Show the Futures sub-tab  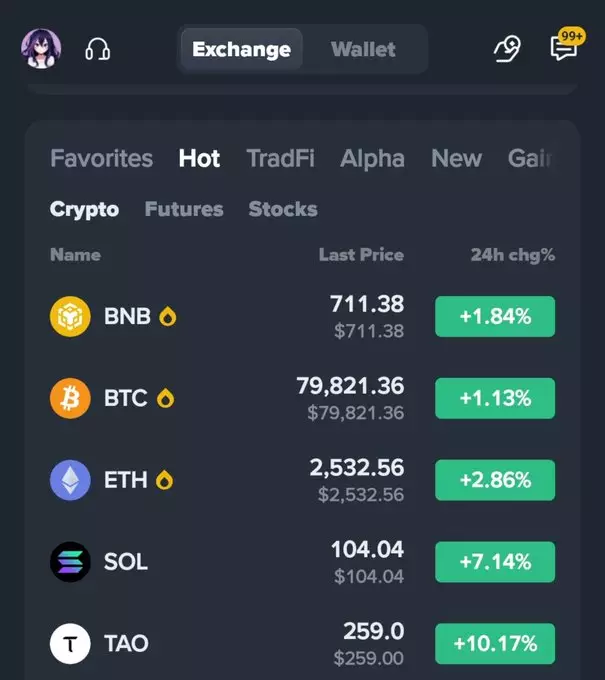[184, 209]
